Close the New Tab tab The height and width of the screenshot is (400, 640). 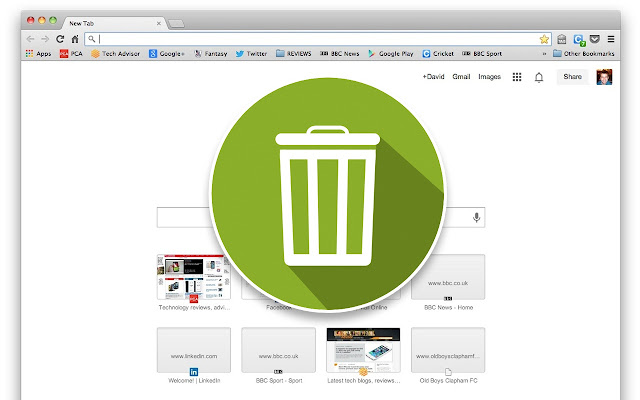coord(159,24)
